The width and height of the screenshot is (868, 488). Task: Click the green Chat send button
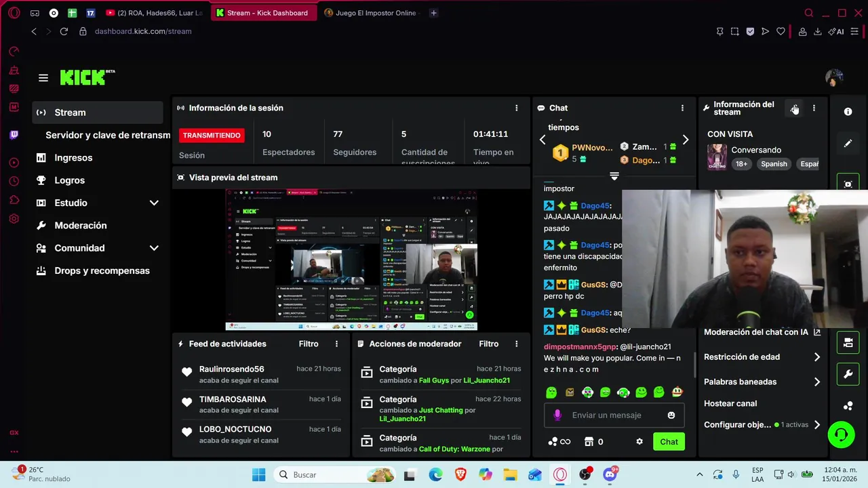point(669,442)
